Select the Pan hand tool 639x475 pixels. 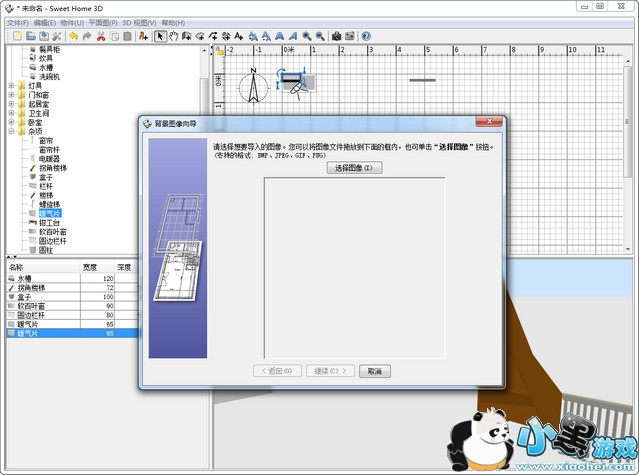pos(173,37)
